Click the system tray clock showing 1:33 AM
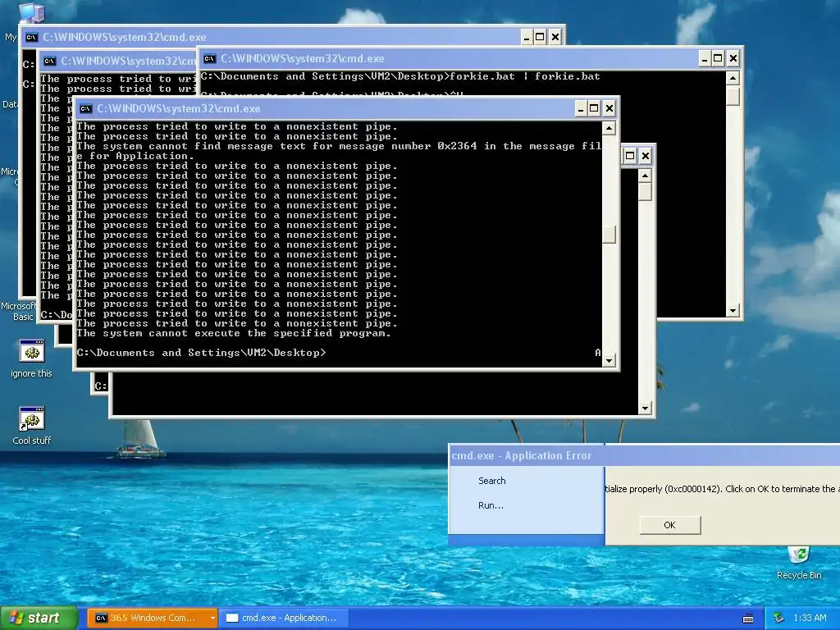This screenshot has height=630, width=840. (810, 618)
